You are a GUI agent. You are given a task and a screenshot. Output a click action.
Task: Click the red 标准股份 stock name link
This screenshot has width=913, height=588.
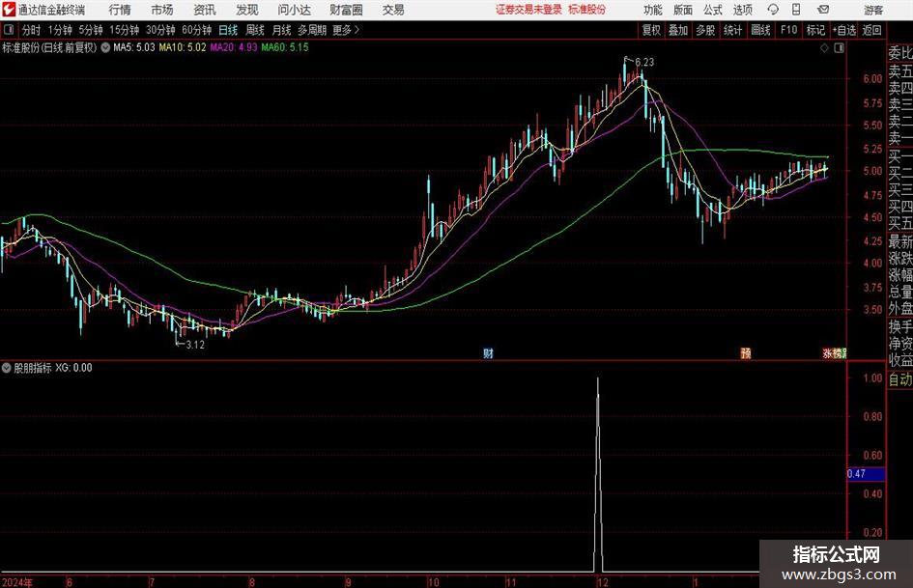[587, 10]
